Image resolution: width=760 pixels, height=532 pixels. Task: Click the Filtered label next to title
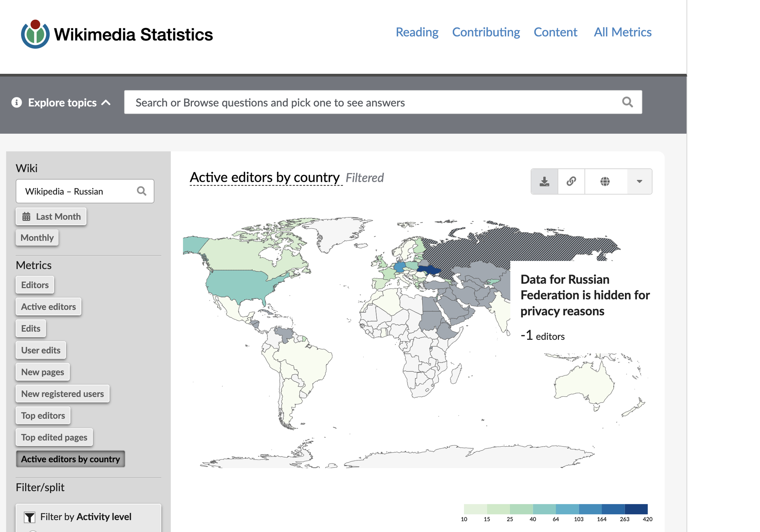[x=365, y=178]
